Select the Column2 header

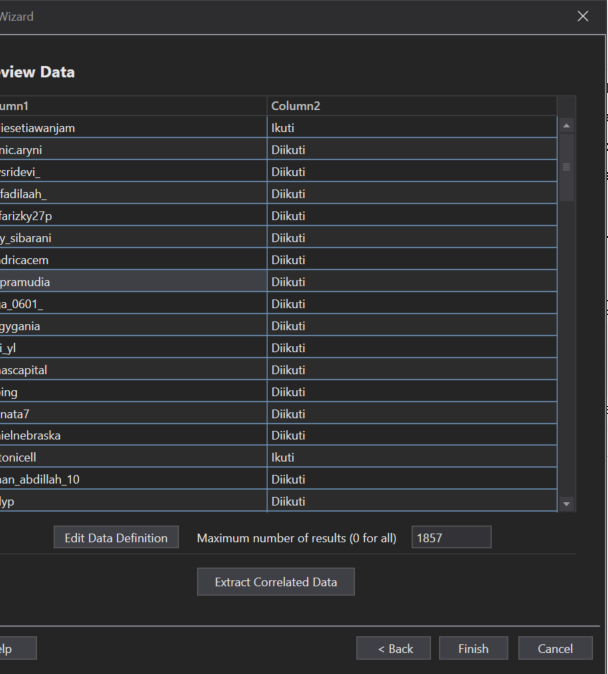tap(412, 106)
